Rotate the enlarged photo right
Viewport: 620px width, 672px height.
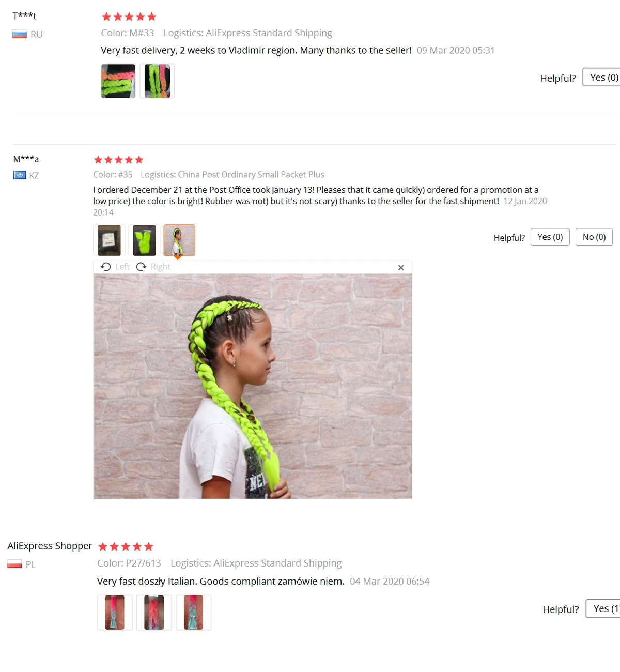tap(153, 267)
